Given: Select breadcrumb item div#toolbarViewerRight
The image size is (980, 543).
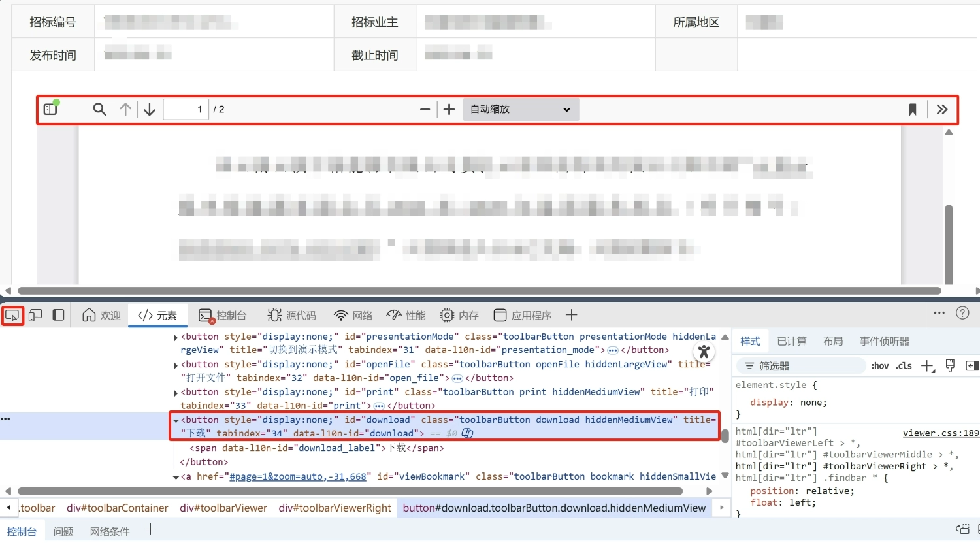Looking at the screenshot, I should pyautogui.click(x=335, y=508).
